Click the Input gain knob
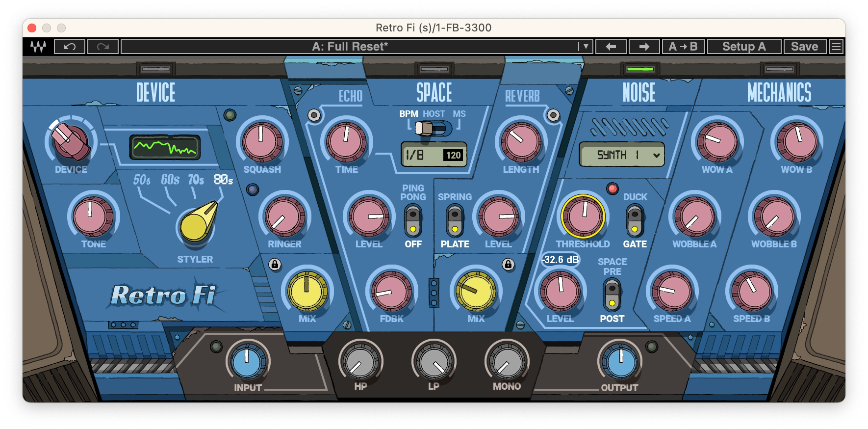The width and height of the screenshot is (868, 429). click(x=247, y=361)
